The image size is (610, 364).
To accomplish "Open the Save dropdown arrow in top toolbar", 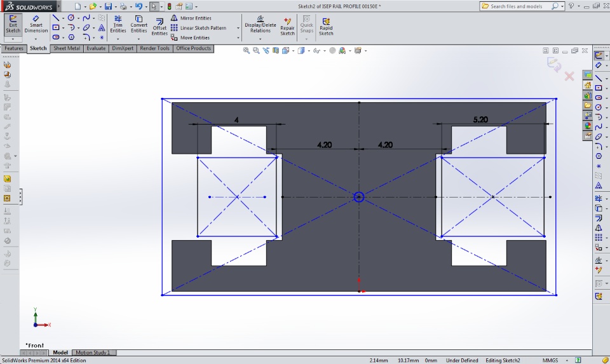I will pos(116,6).
